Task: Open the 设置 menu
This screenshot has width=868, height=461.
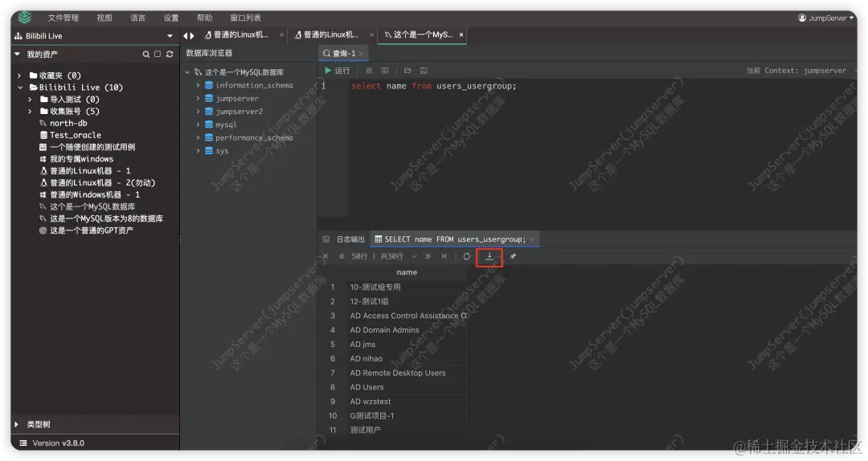Action: click(171, 18)
